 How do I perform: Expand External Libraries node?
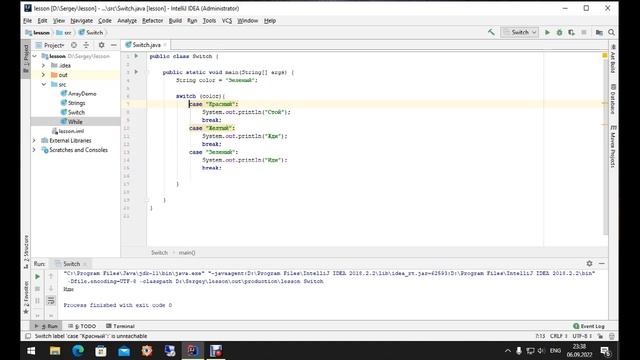(x=34, y=140)
